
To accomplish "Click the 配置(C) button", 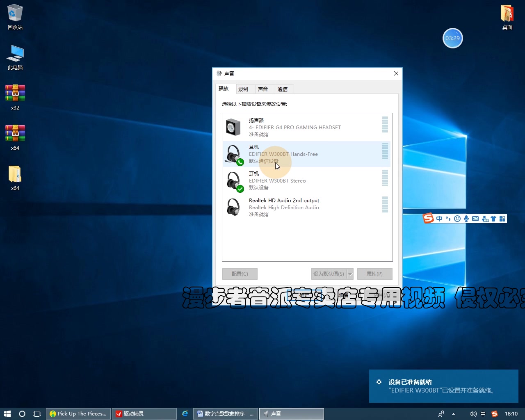I will pyautogui.click(x=240, y=274).
